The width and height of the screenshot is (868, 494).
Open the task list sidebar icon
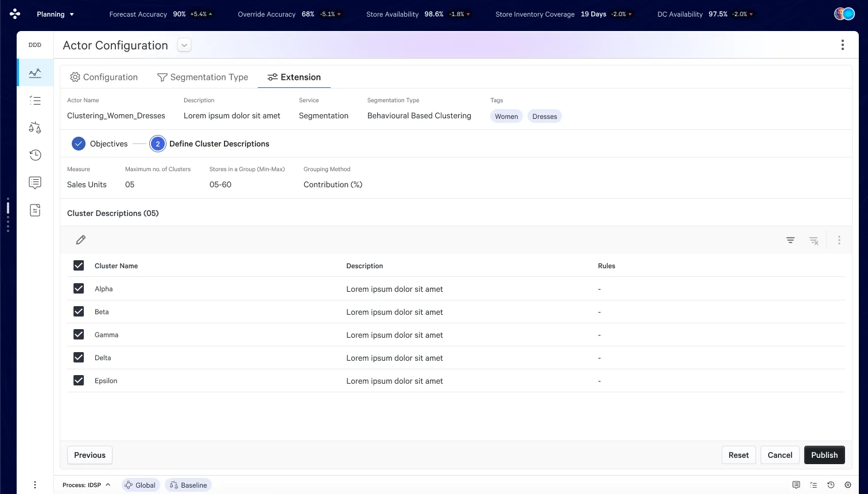[x=35, y=101]
